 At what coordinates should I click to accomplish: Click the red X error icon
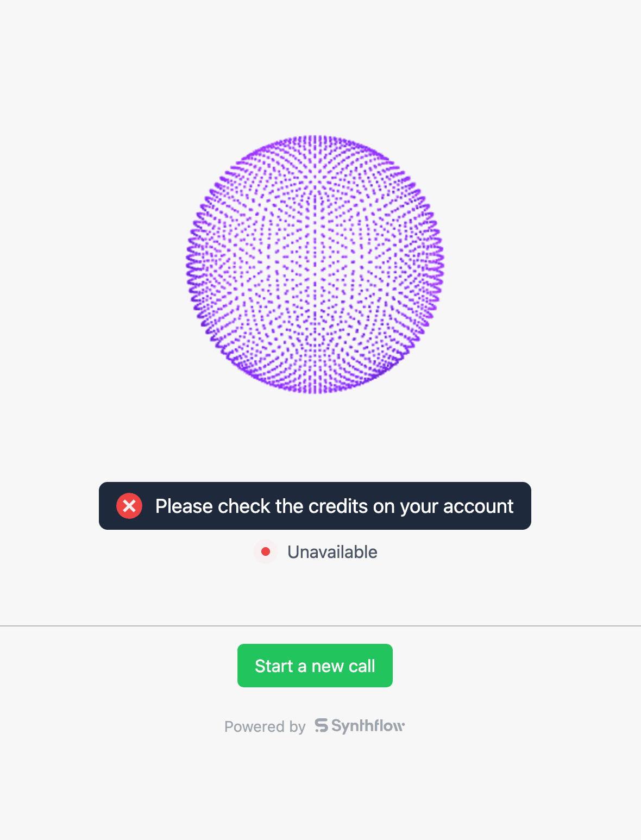[129, 506]
